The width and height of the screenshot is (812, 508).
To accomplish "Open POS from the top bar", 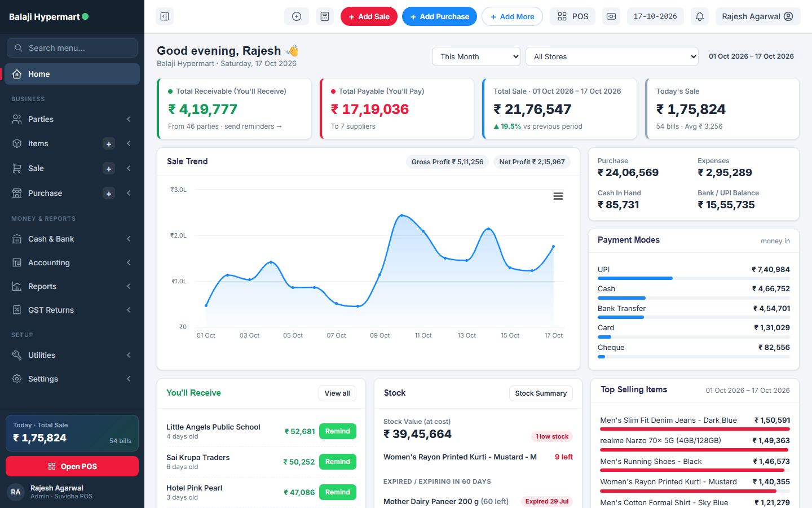I will [573, 16].
